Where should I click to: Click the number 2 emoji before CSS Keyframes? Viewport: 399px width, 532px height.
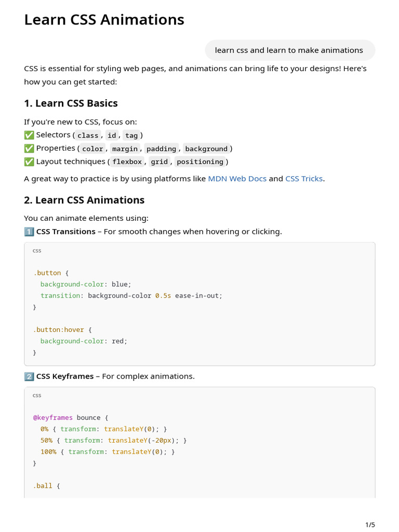coord(29,376)
